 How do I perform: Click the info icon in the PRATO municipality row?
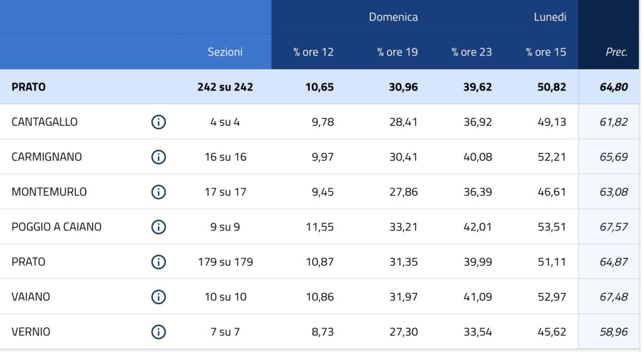[x=158, y=262]
